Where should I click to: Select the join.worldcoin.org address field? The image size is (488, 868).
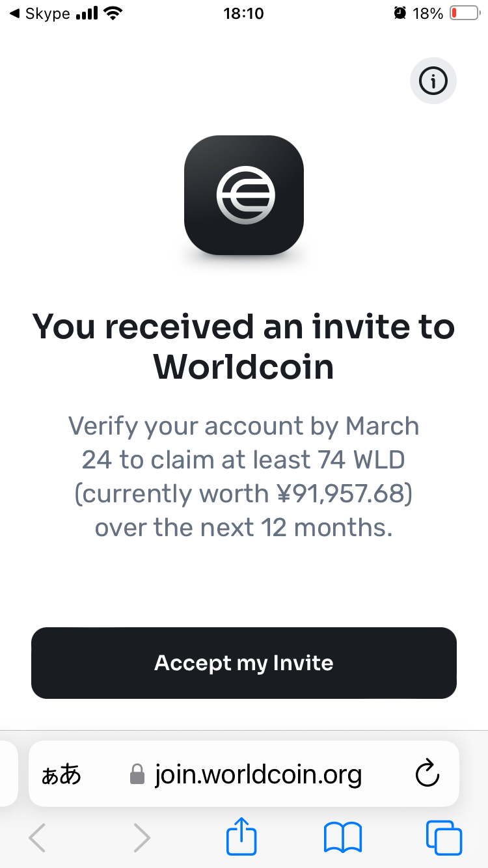coord(244,774)
